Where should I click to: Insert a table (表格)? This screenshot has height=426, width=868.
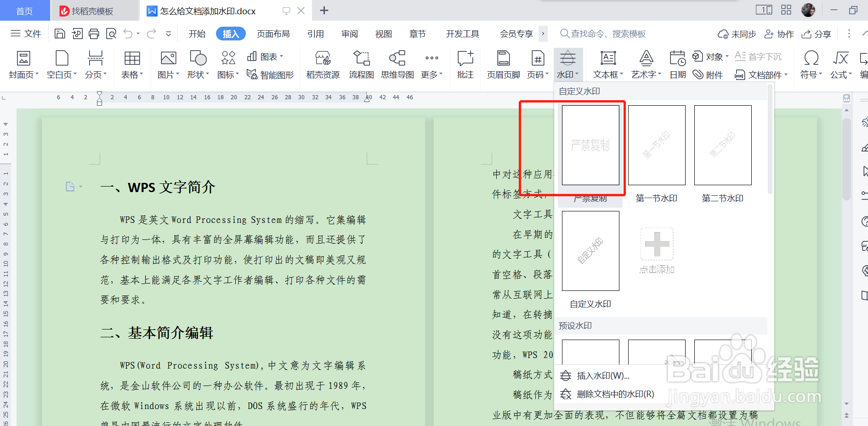[x=132, y=65]
